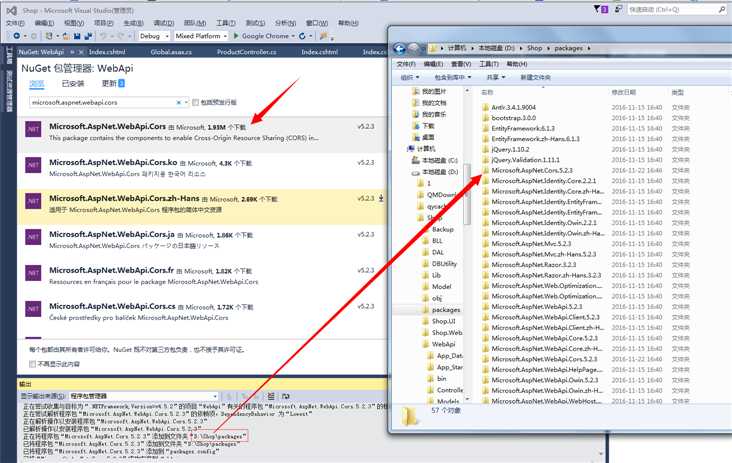Click Visual Studio Quick Launch search box

click(x=676, y=9)
